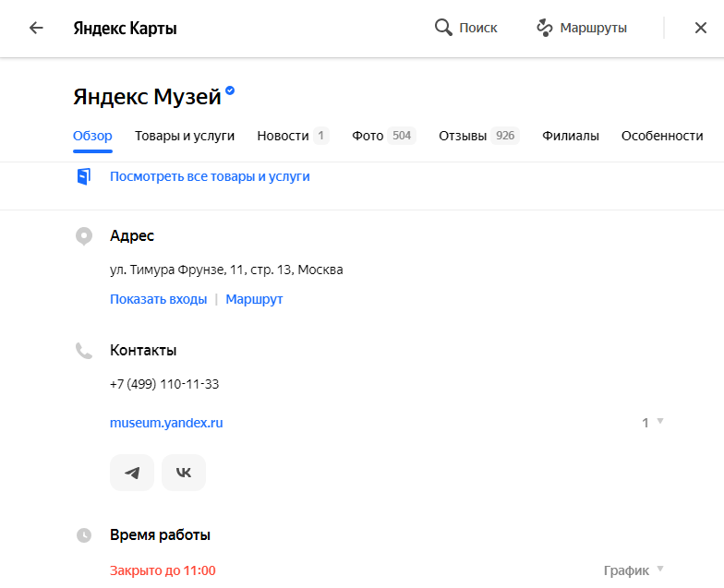The image size is (724, 588).
Task: Click the phone icon beside Контакты
Action: (83, 351)
